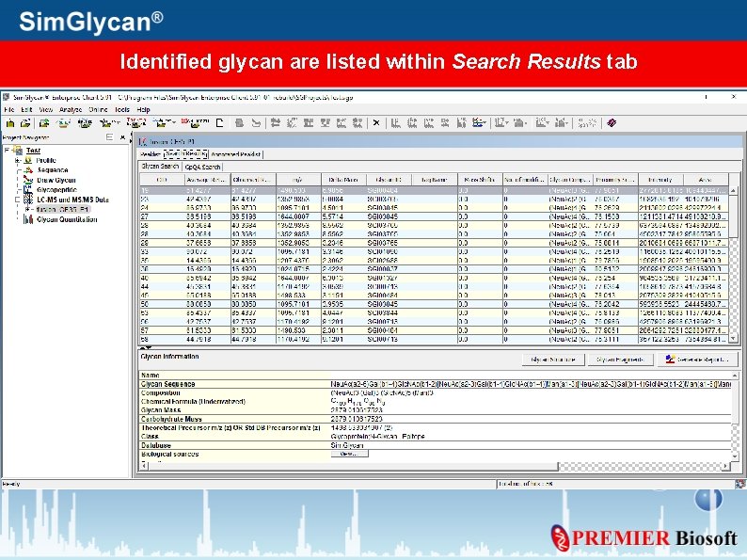The width and height of the screenshot is (747, 560).
Task: Click the Glycan Fragments button
Action: 619,360
